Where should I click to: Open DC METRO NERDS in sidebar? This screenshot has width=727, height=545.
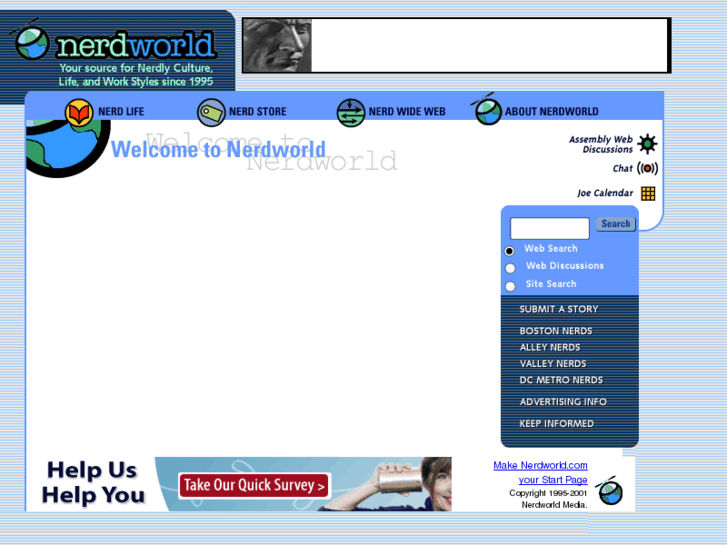coord(561,380)
